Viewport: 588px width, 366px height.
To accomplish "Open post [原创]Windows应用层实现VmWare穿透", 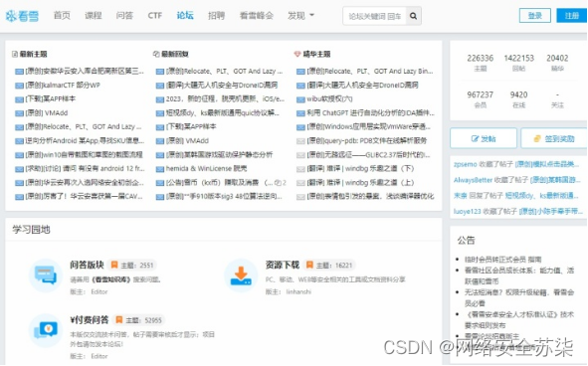I will click(x=369, y=127).
